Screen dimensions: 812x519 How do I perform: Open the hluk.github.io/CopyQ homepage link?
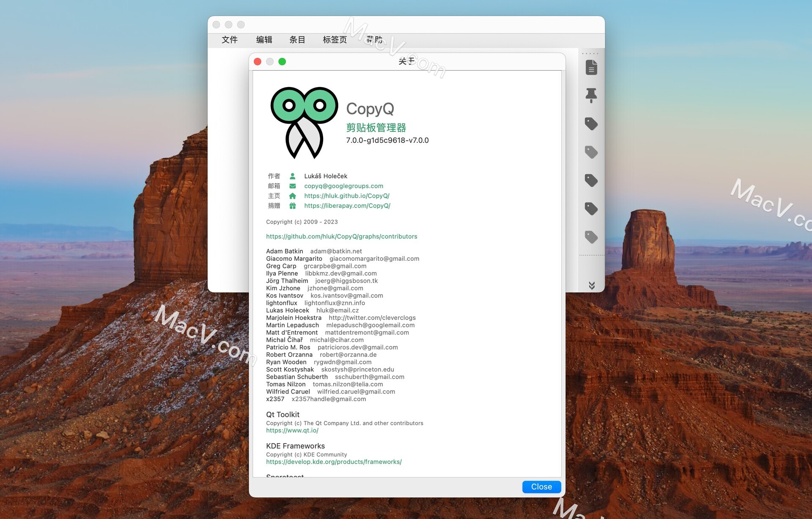click(x=347, y=196)
